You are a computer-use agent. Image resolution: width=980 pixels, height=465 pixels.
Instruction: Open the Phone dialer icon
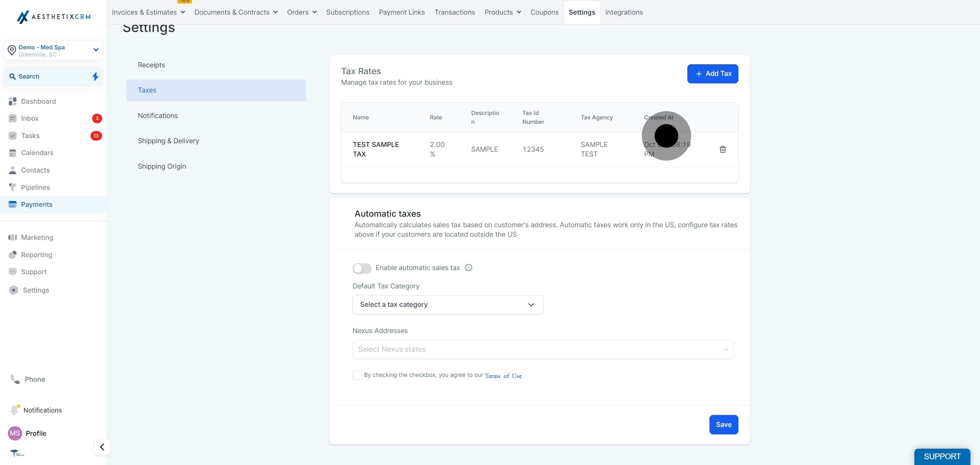(15, 379)
